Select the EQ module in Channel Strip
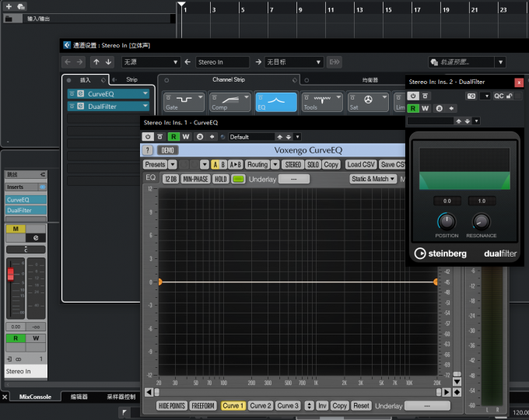This screenshot has height=420, width=529. [276, 102]
